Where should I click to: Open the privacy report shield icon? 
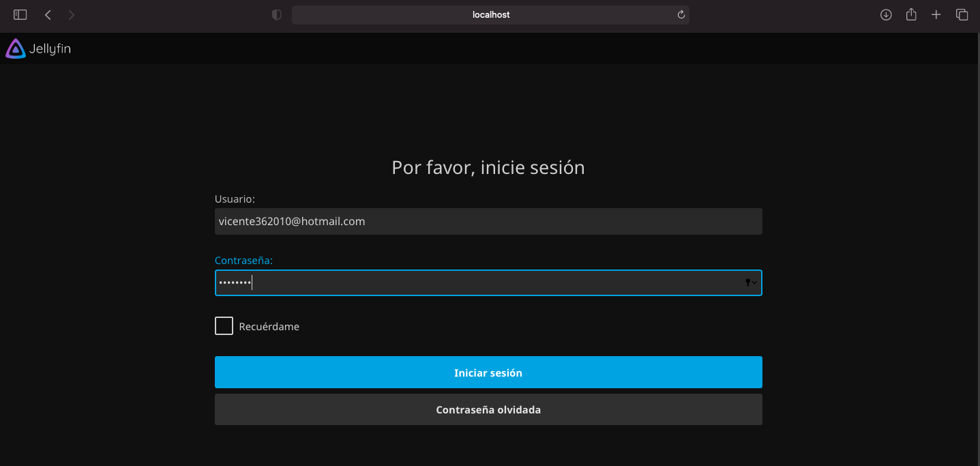tap(276, 14)
